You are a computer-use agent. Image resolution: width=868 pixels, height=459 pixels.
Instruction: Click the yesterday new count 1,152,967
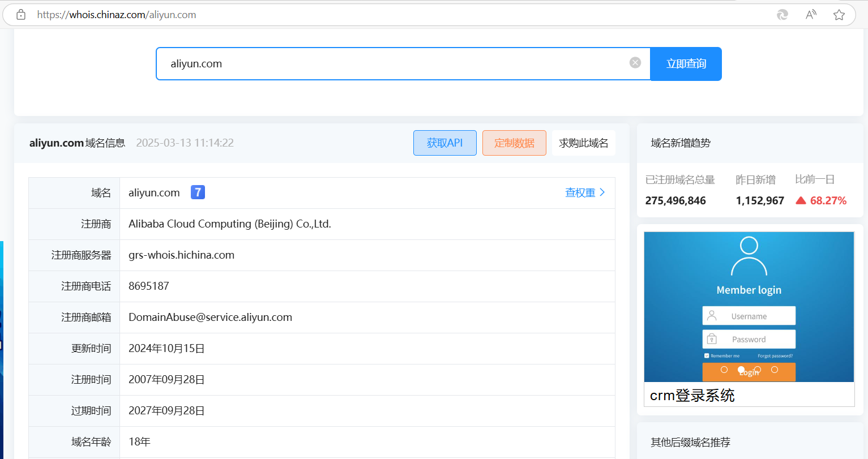point(760,200)
